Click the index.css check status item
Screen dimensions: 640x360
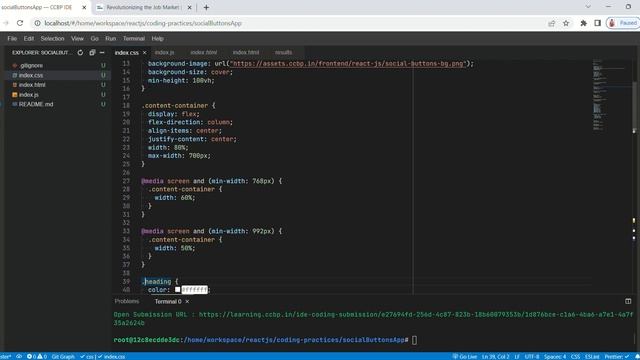pos(111,357)
